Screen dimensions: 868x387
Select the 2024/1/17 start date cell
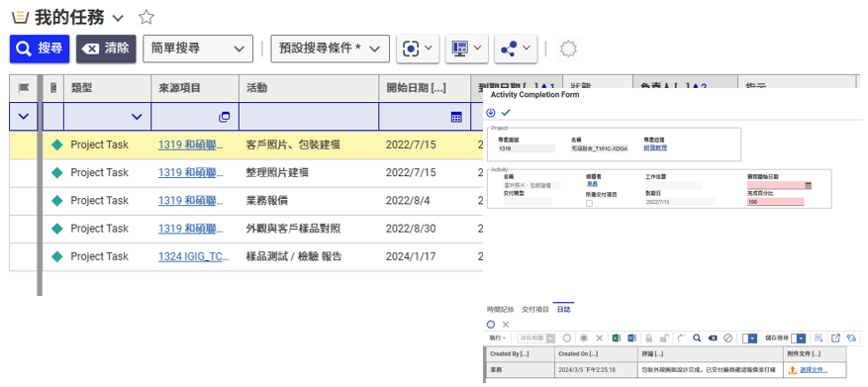coord(425,256)
